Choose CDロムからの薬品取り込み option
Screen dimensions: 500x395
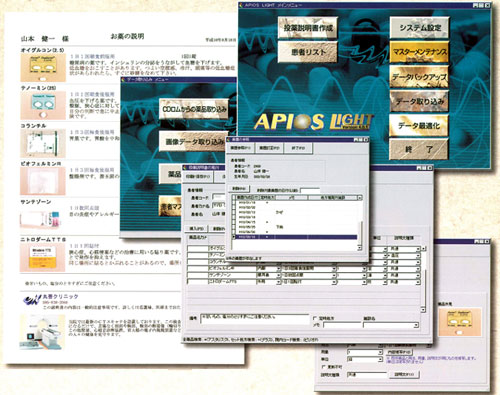click(x=194, y=109)
